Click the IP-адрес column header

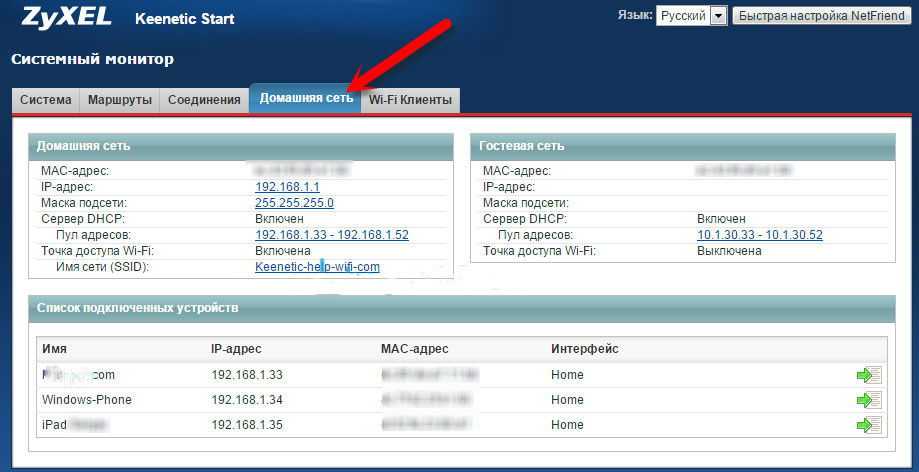[x=236, y=349]
